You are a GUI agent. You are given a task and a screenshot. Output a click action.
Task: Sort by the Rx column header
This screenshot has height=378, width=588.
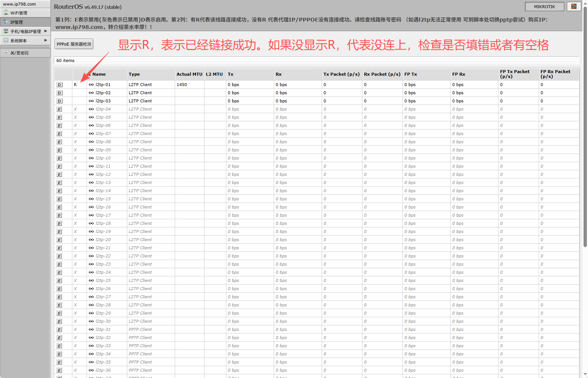tap(298, 74)
